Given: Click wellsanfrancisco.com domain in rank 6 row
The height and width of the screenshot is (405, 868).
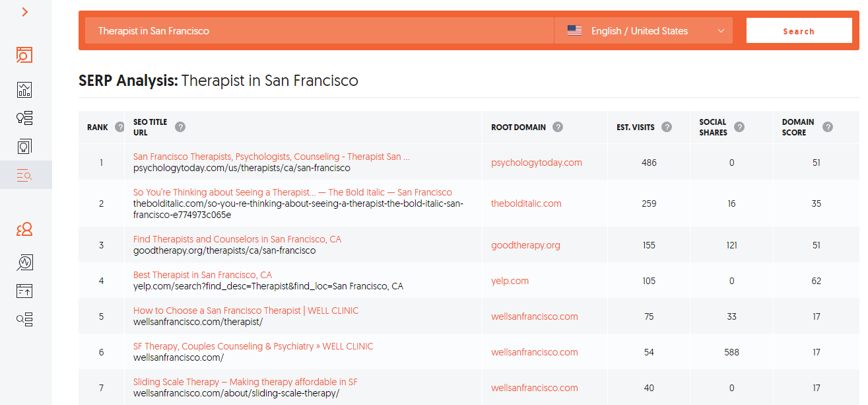Looking at the screenshot, I should point(535,352).
